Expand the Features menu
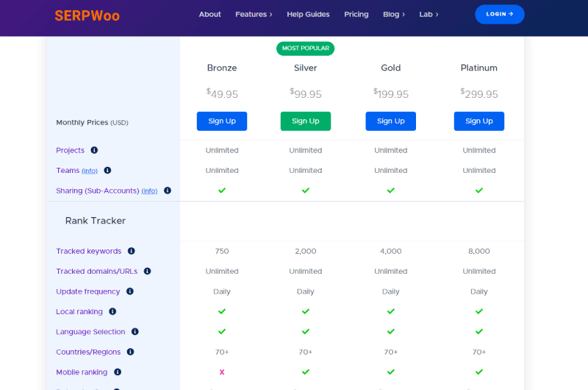The image size is (588, 390). tap(254, 14)
